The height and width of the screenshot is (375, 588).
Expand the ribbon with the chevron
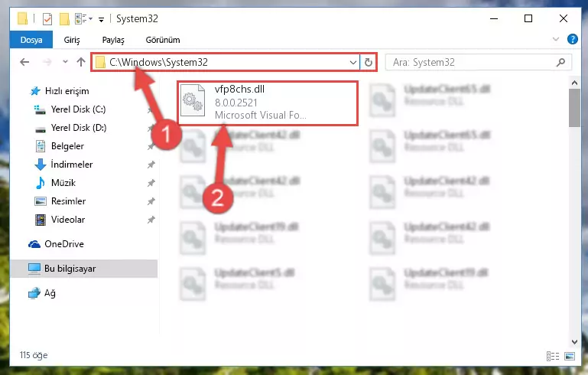[556, 39]
